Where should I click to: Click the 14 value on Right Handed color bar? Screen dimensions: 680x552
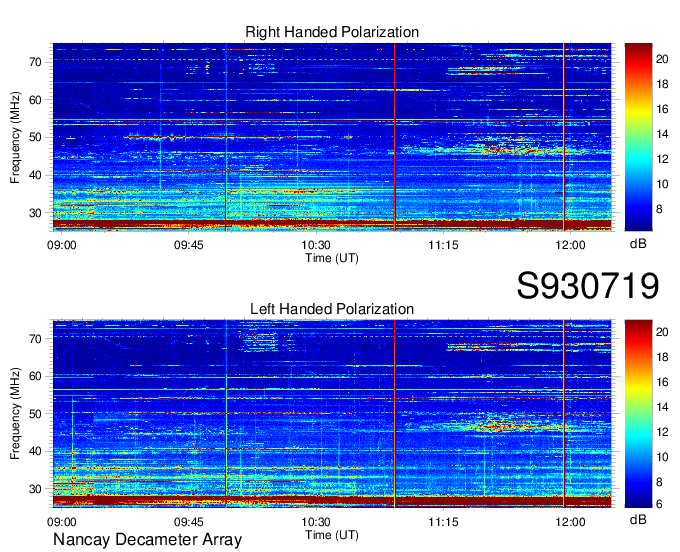(x=662, y=134)
